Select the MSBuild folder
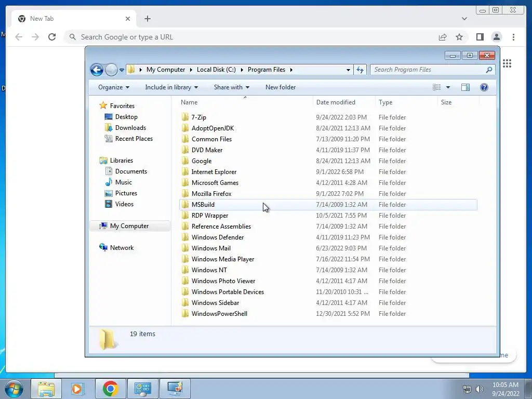This screenshot has width=532, height=399. [328, 205]
